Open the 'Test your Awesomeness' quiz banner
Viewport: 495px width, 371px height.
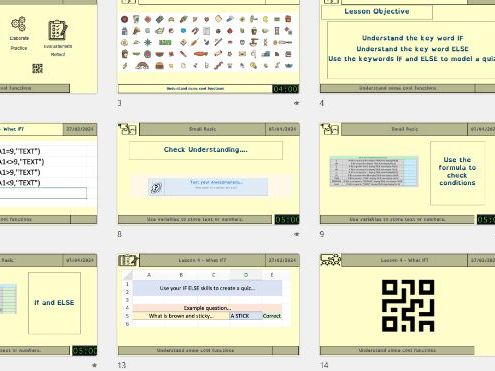pos(208,187)
